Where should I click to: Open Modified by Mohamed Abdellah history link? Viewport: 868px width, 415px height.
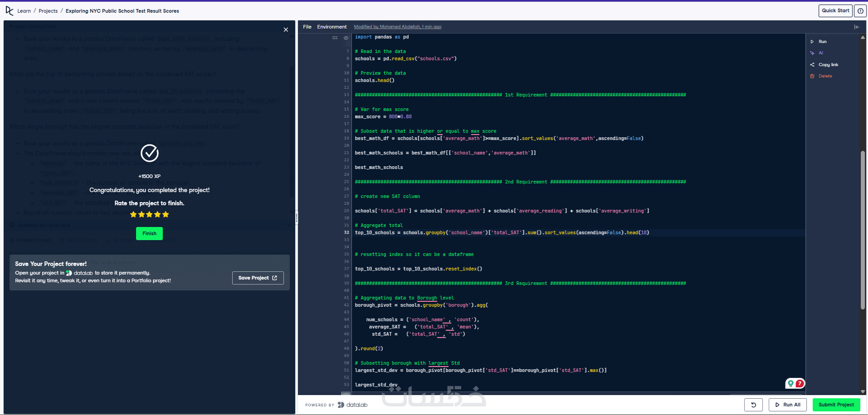tap(398, 27)
